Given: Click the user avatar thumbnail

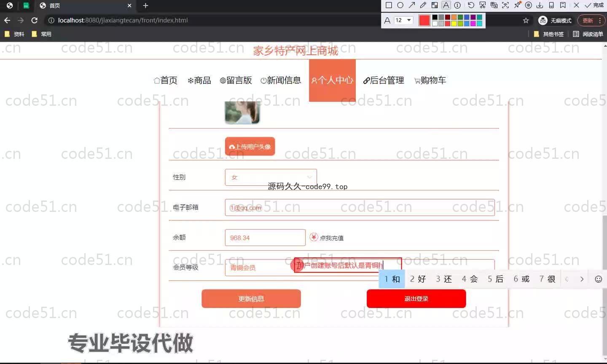Looking at the screenshot, I should 242,112.
